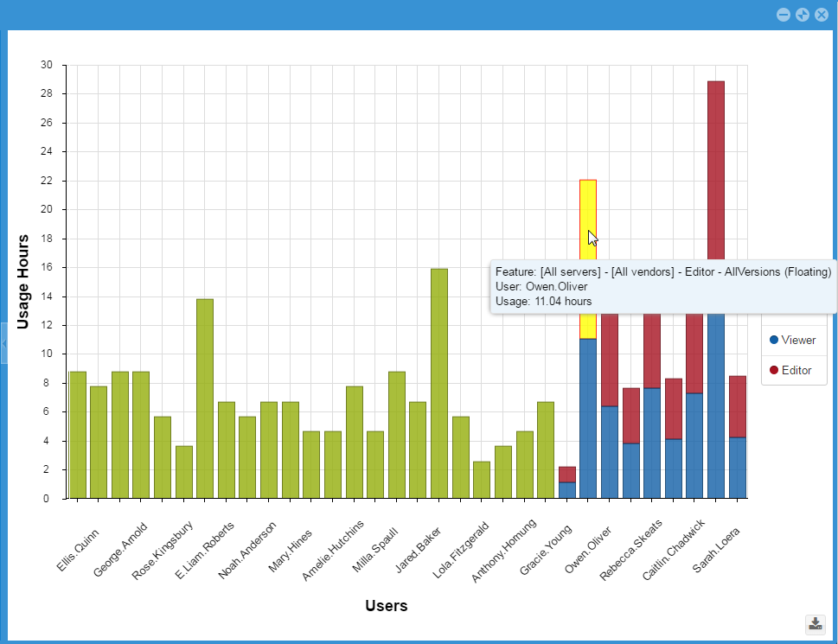Click the blue Viewer legend dot
The height and width of the screenshot is (644, 838).
(774, 340)
